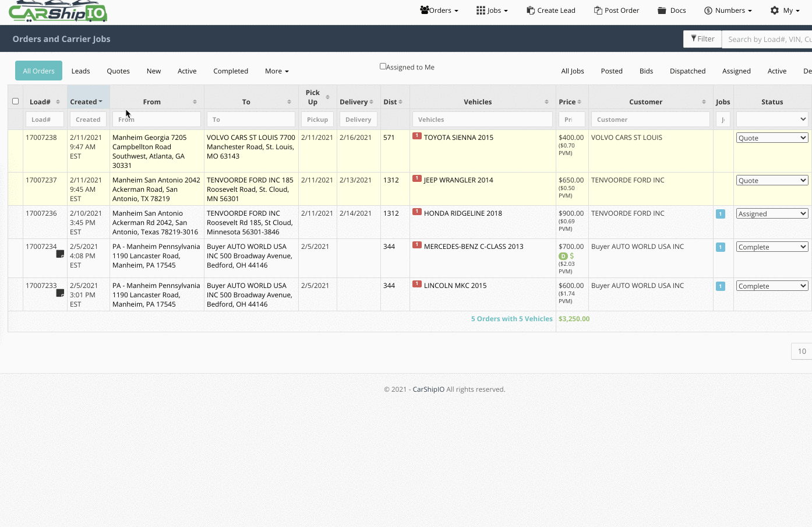Open the Orders menu in top navigation
Image resolution: width=812 pixels, height=527 pixels.
439,10
